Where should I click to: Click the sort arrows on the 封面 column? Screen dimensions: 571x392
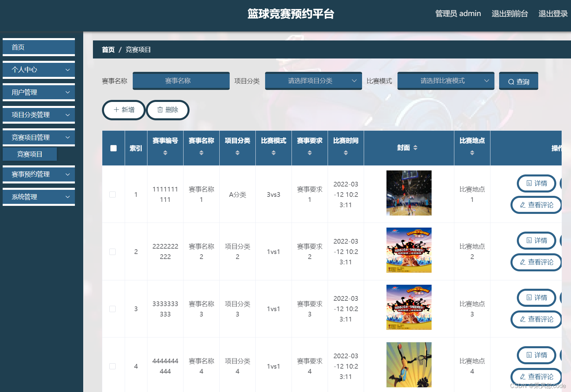pos(416,147)
